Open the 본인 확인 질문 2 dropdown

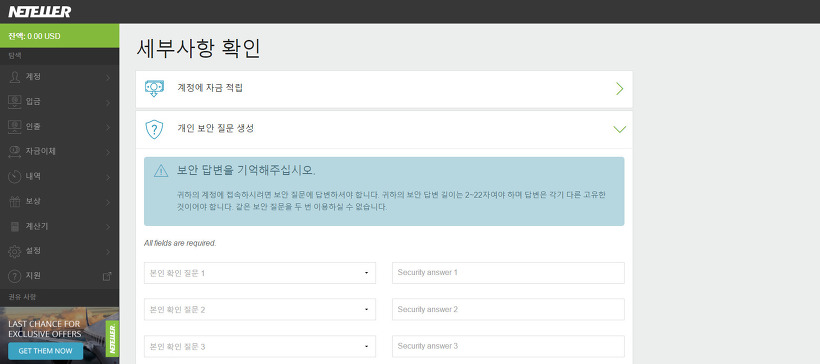260,310
